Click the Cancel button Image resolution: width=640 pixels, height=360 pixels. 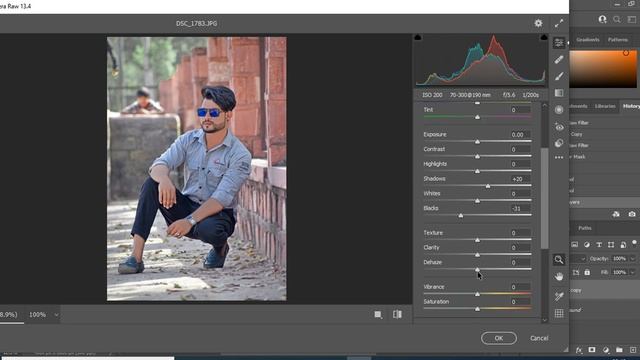[x=539, y=338]
